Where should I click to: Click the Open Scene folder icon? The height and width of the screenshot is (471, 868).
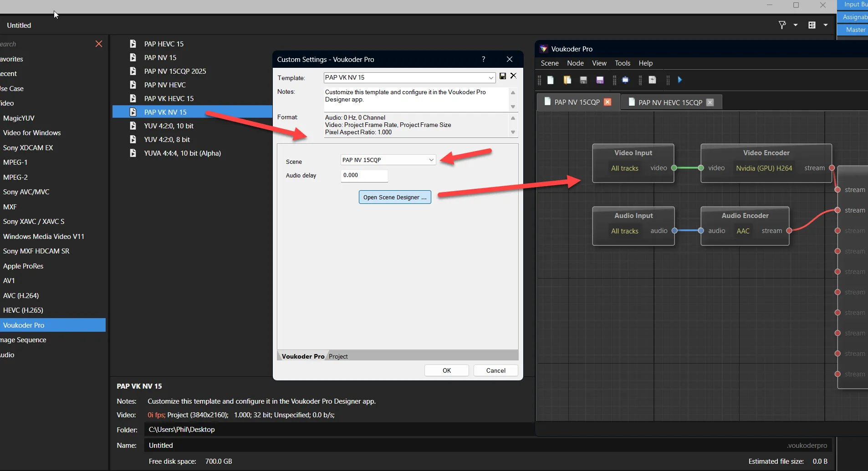(567, 80)
